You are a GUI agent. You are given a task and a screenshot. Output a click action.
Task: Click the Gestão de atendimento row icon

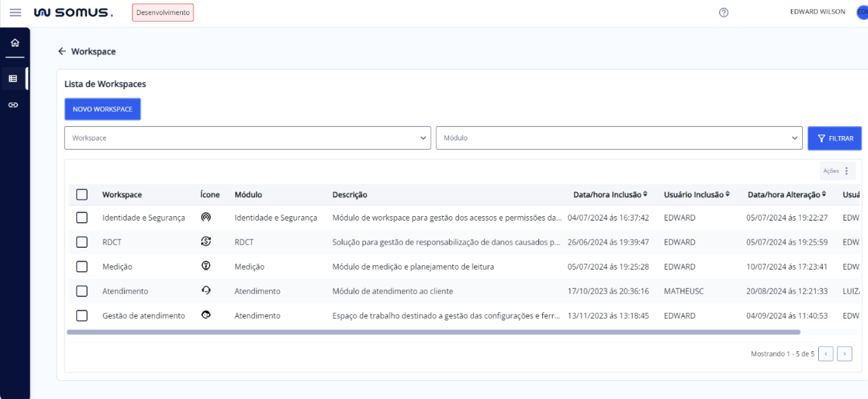tap(206, 315)
